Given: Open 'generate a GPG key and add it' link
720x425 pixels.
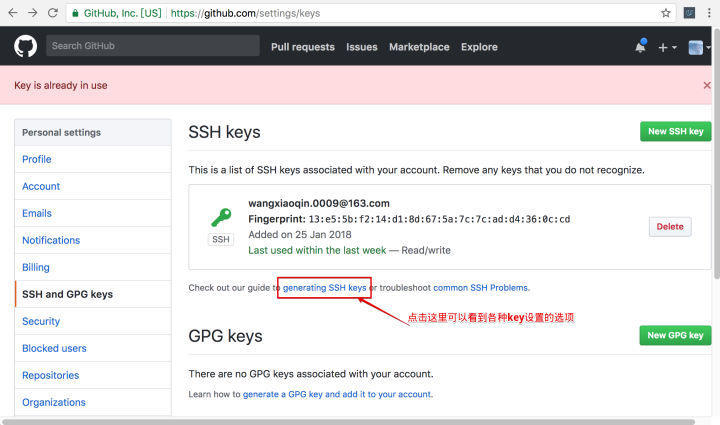Looking at the screenshot, I should [337, 394].
